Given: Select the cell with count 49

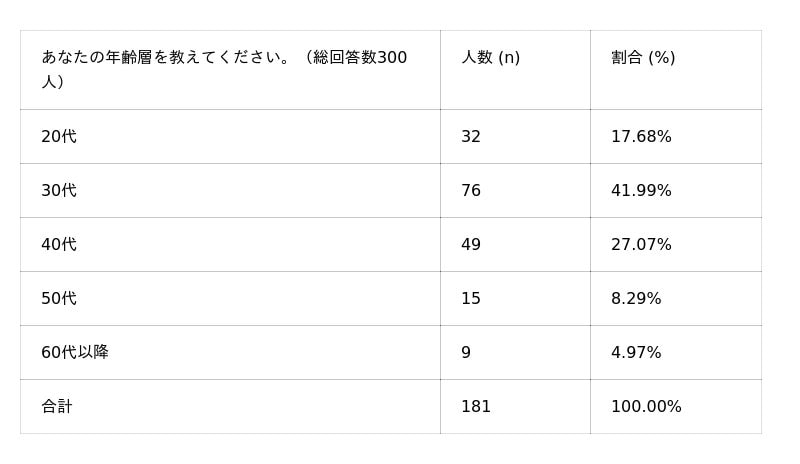Looking at the screenshot, I should (471, 245).
